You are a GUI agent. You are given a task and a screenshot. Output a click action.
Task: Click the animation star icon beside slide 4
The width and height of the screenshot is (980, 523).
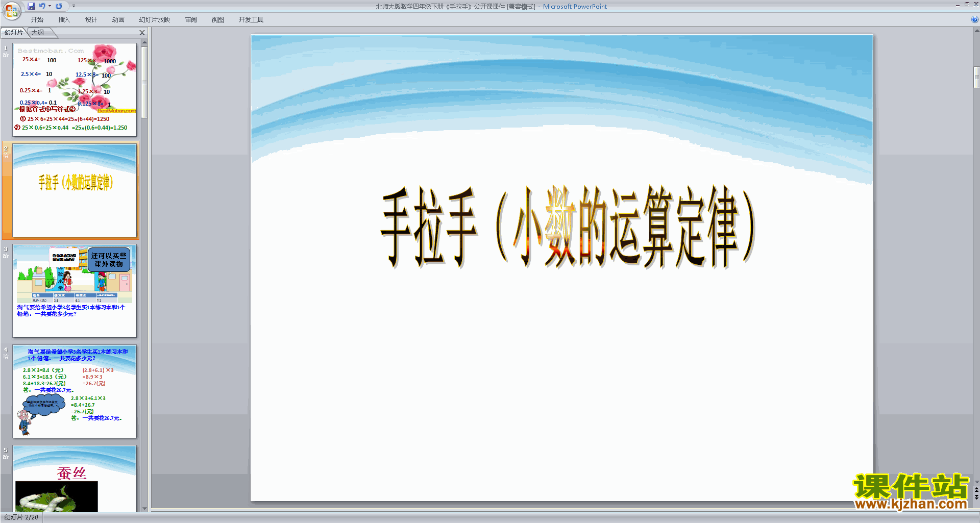point(6,356)
